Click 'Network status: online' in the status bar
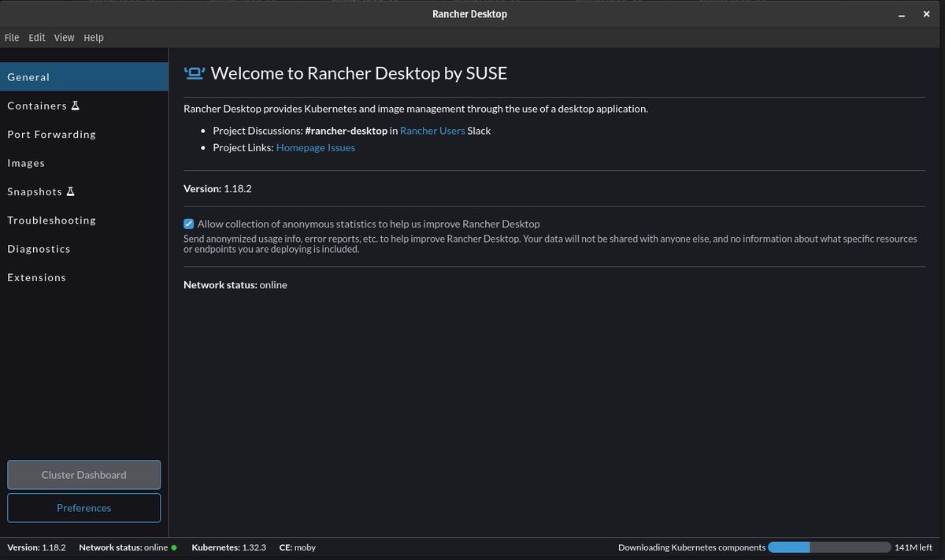Screen dimensions: 945x560 [x=124, y=547]
